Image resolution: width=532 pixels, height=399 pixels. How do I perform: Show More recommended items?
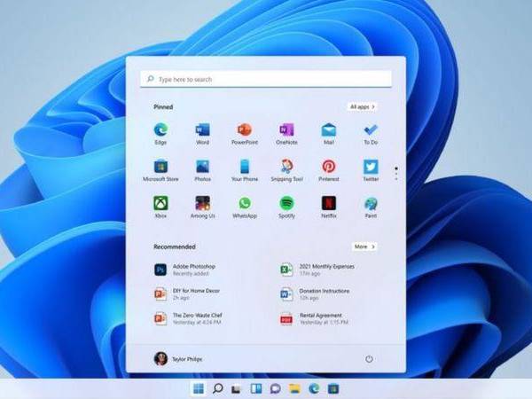point(364,246)
